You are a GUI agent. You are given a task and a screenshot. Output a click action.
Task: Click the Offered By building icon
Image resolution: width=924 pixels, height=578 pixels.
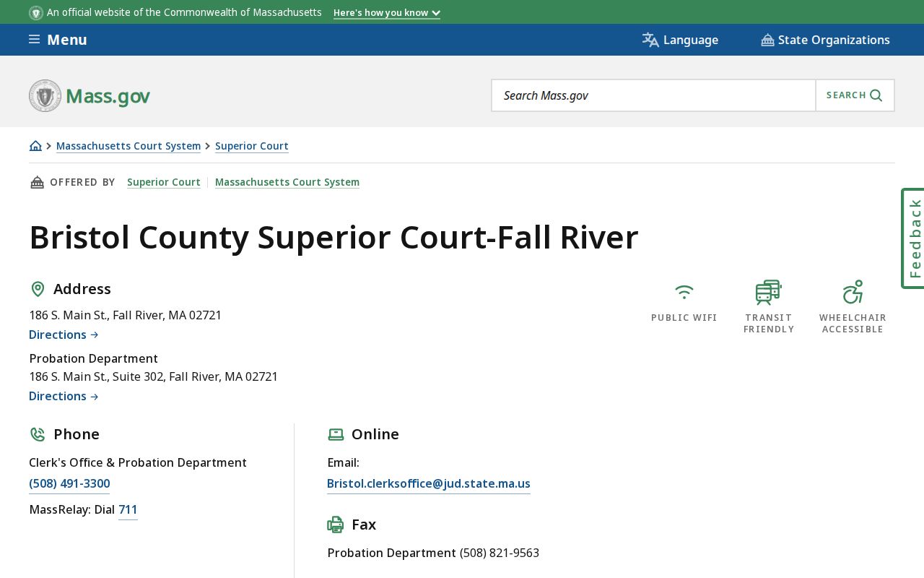click(37, 182)
